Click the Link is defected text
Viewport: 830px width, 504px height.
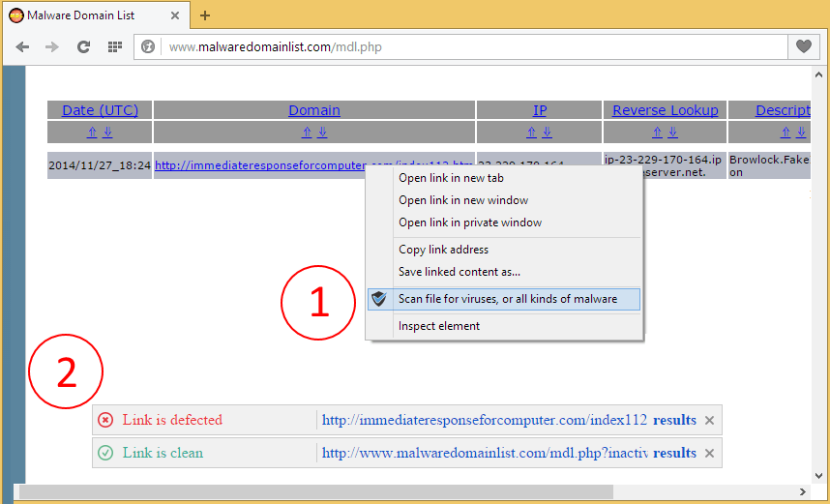[x=172, y=421]
